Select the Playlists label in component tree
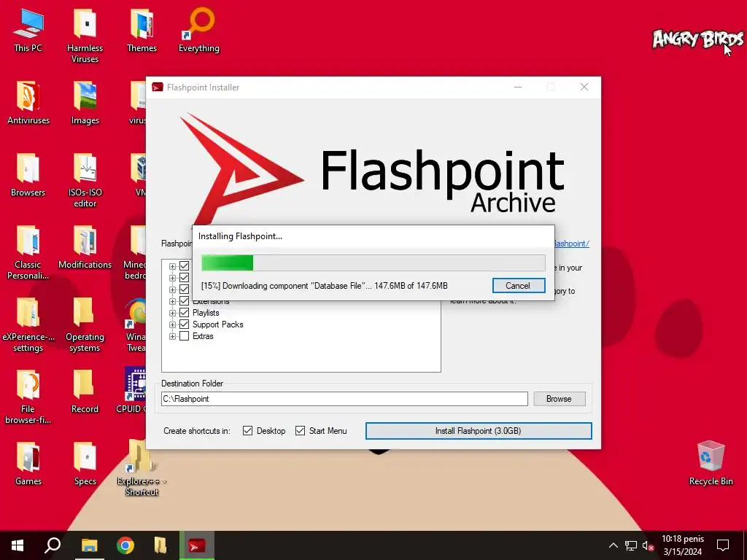Viewport: 747px width, 560px height. 206,313
